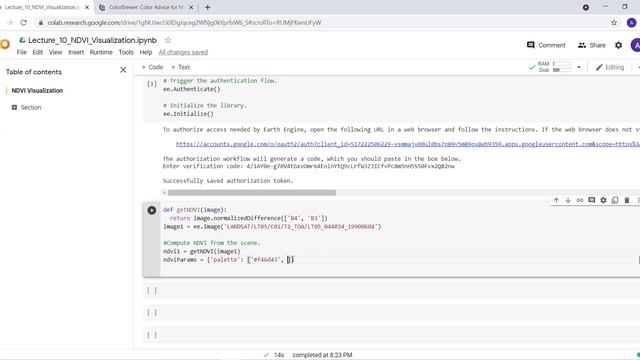Click 'Successfully saved authorization token.' output text
Image resolution: width=640 pixels, height=360 pixels.
[x=228, y=180]
